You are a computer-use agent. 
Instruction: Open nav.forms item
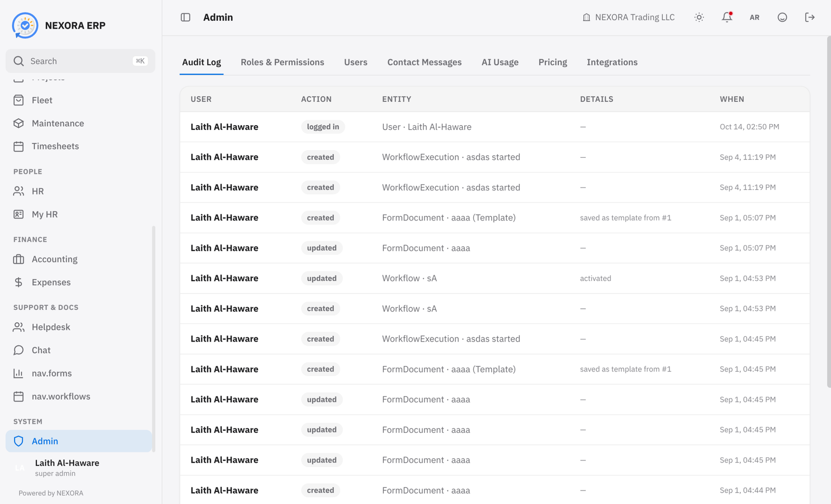tap(79, 373)
